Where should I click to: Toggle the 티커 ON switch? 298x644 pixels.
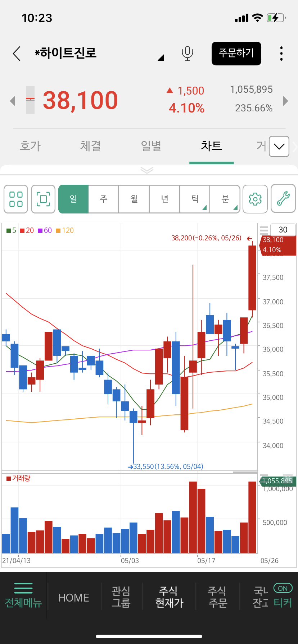283,588
